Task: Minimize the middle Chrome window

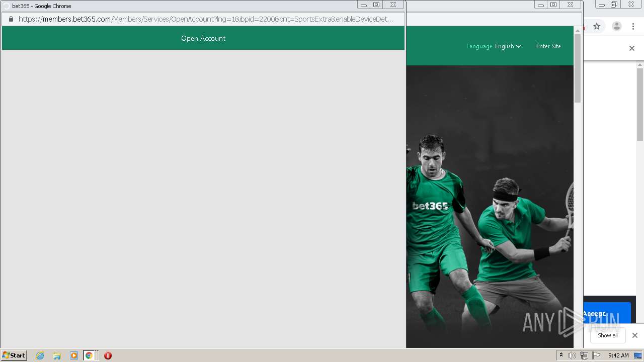Action: coord(541,5)
